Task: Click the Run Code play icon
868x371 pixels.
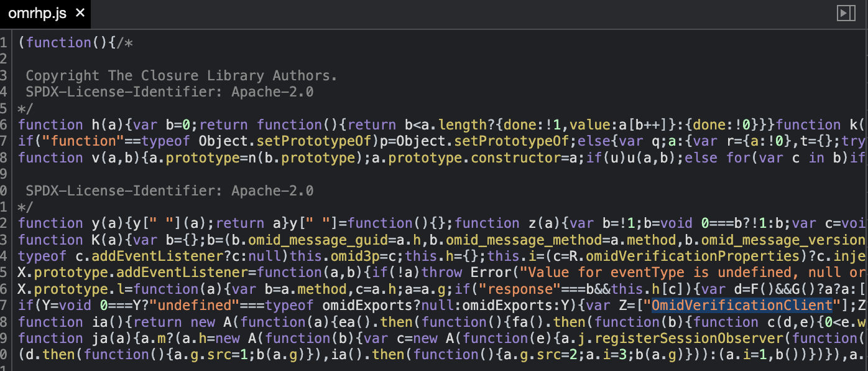Action: coord(847,12)
